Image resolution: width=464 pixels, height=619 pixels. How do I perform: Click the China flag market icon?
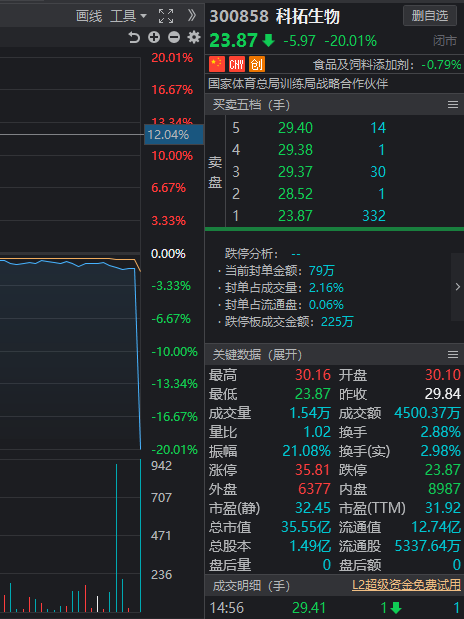[x=217, y=64]
